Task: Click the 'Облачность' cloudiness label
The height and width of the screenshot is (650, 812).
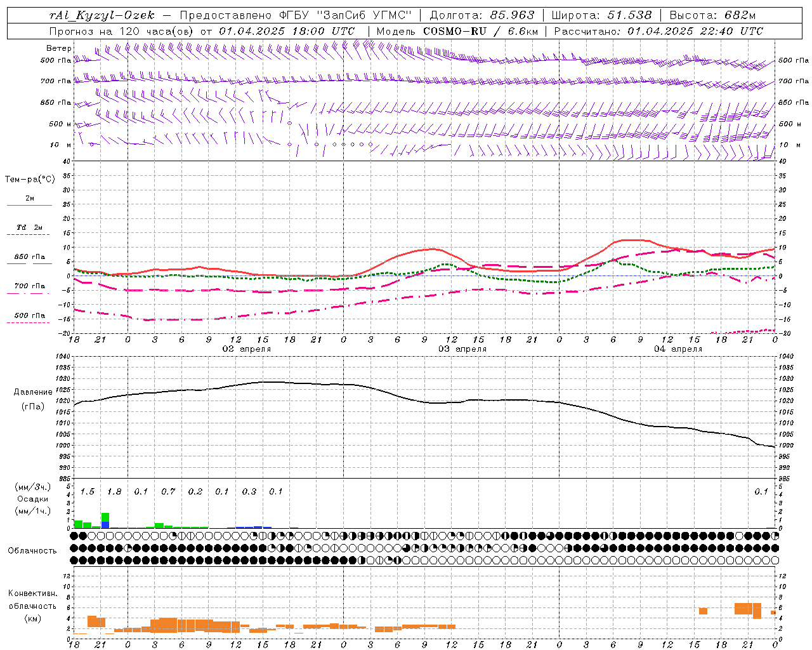Action: click(32, 551)
